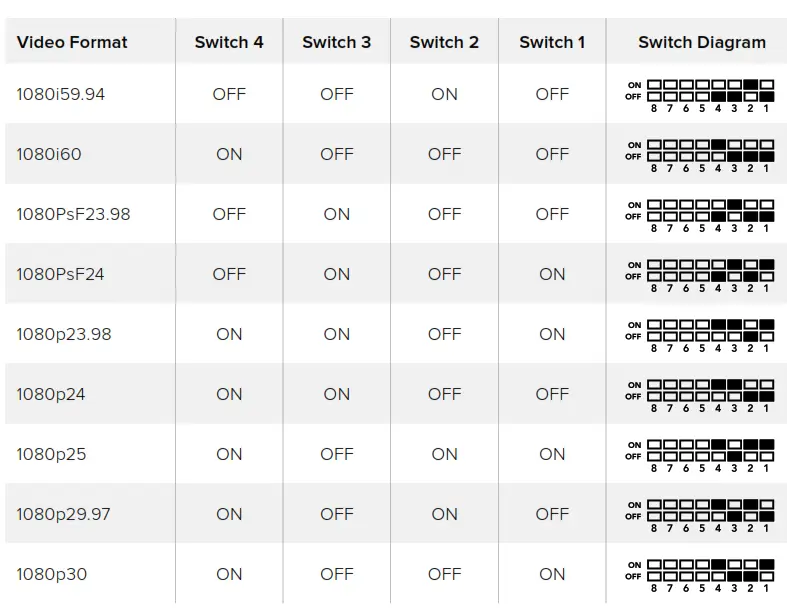787x610 pixels.
Task: Click Switch 4 ON value for 1080i60
Action: (x=229, y=154)
